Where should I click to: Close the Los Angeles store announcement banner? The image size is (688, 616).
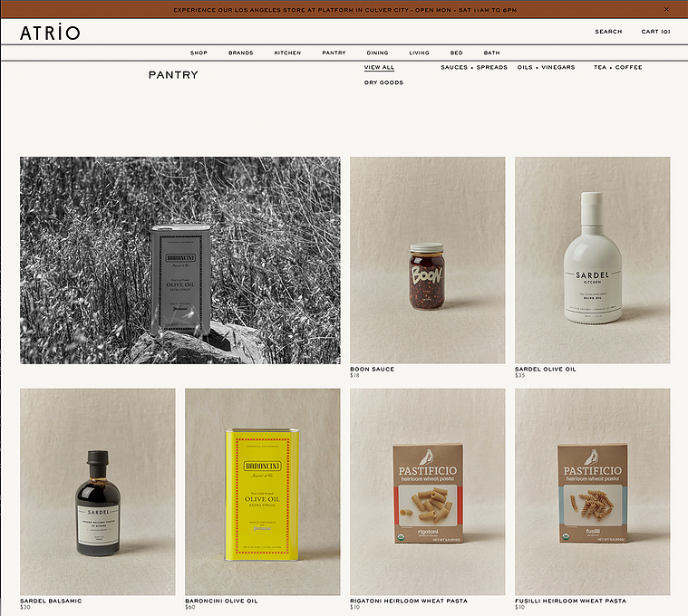tap(666, 9)
